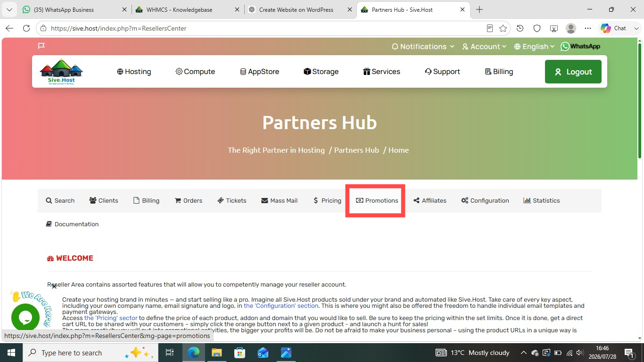Follow the 'Configuration' section link
Image resolution: width=644 pixels, height=362 pixels.
click(x=281, y=305)
